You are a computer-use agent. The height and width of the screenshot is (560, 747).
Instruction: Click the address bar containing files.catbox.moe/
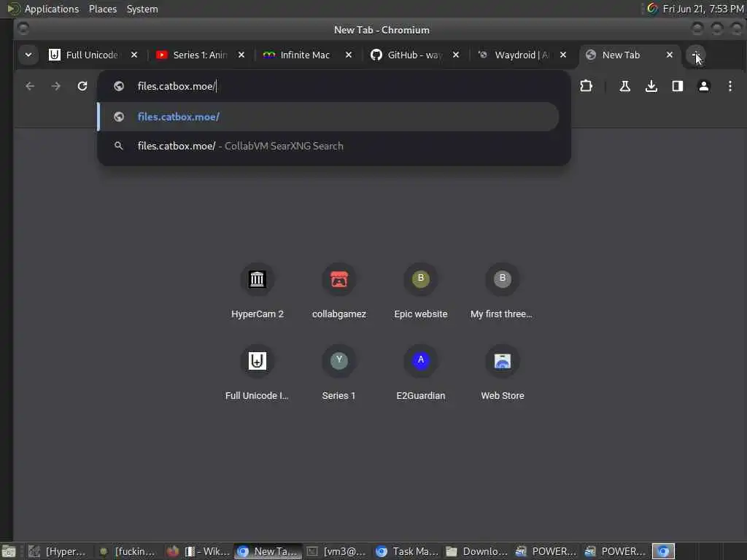pyautogui.click(x=333, y=86)
